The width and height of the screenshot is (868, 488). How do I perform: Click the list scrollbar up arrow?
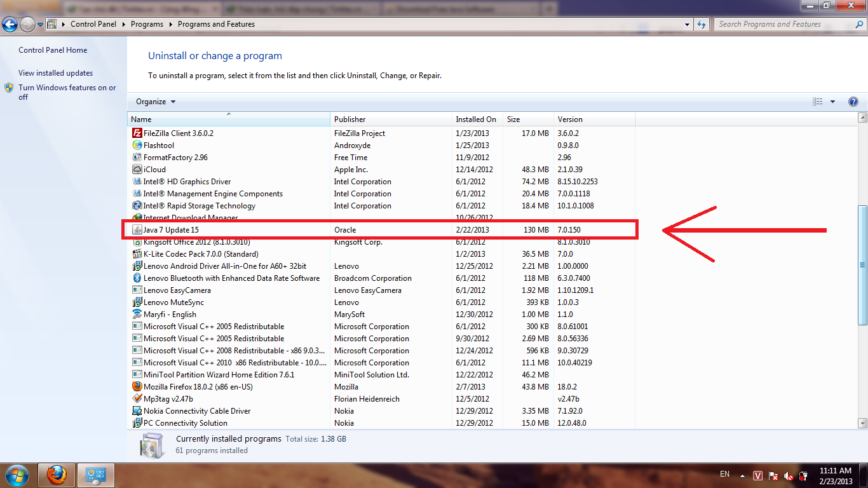tap(862, 118)
